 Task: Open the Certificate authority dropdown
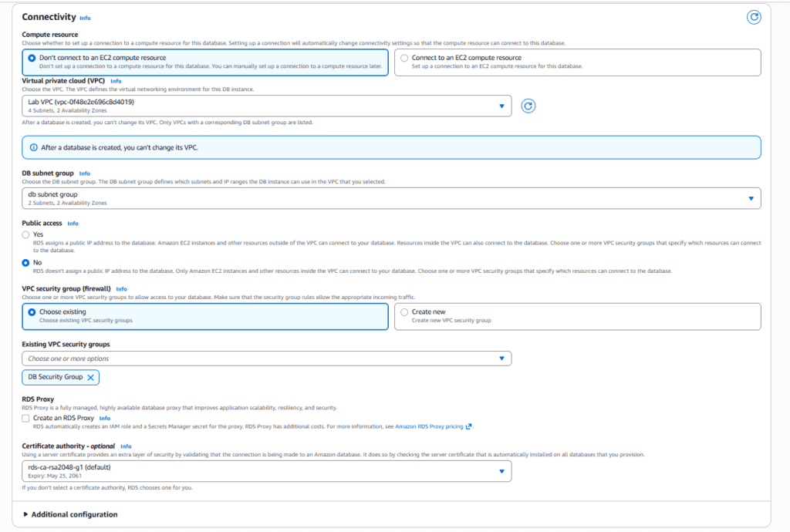[x=266, y=471]
